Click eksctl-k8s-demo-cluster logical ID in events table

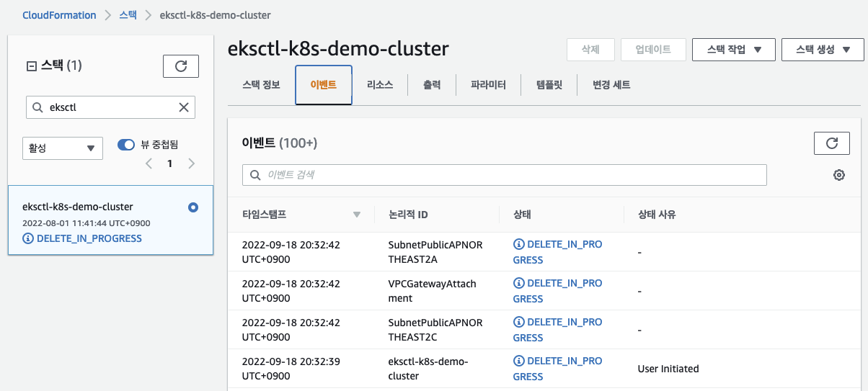pos(428,369)
